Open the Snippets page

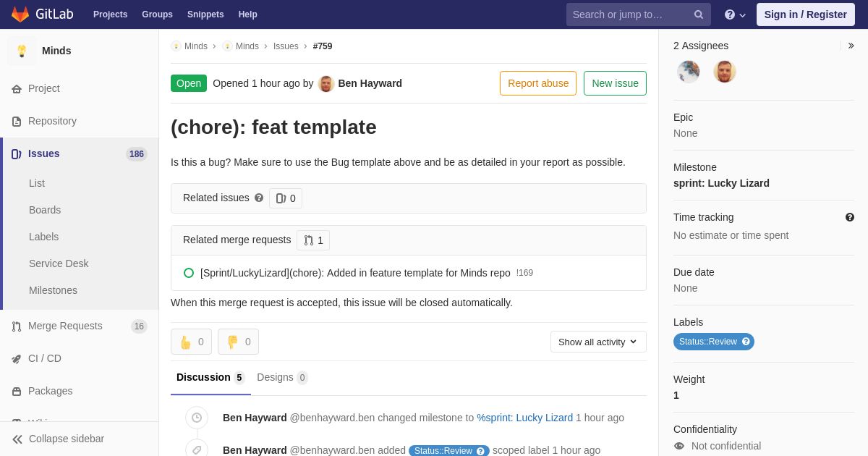coord(205,14)
